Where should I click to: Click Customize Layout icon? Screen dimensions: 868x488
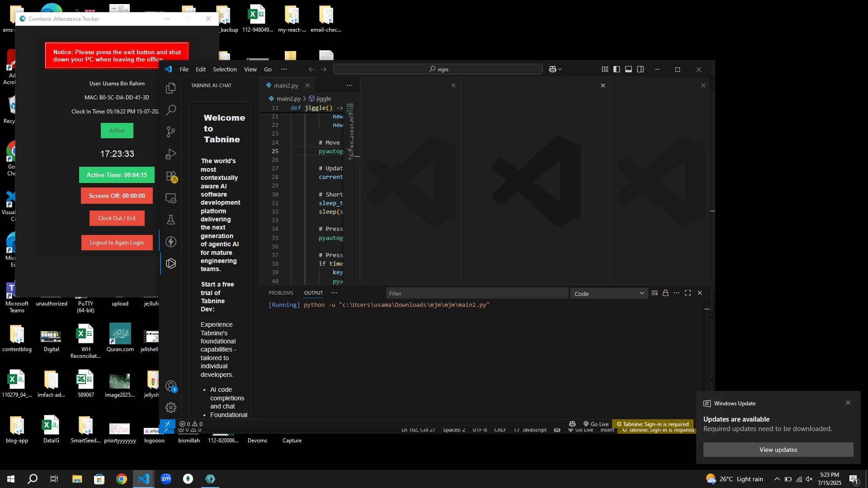(605, 69)
